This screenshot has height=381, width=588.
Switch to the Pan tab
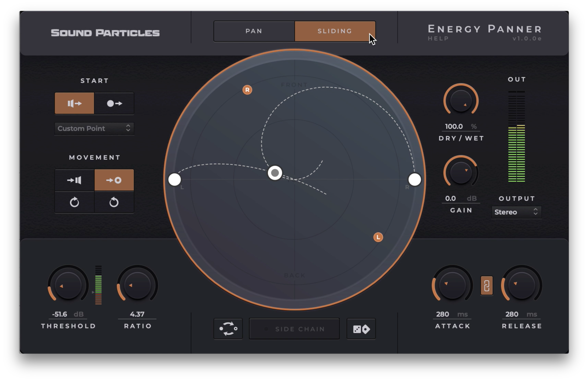point(254,31)
